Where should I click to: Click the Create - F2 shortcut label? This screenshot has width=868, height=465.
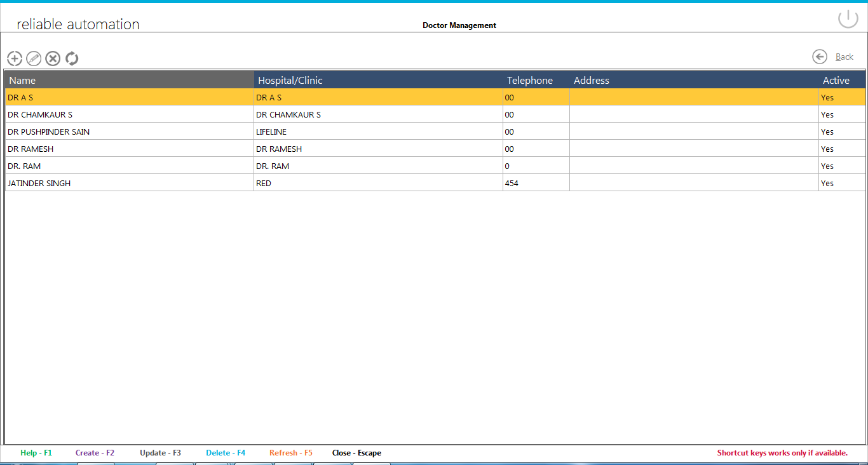[x=95, y=453]
